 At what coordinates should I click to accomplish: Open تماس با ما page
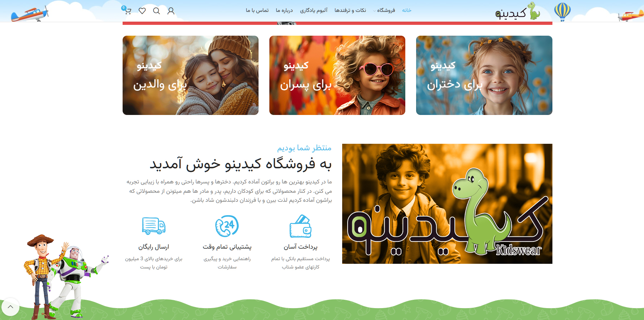[257, 10]
